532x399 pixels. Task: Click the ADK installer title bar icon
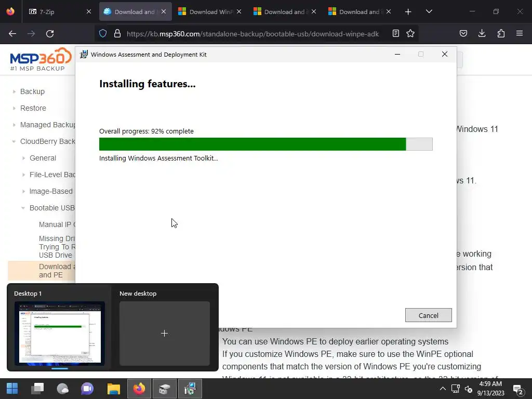point(84,54)
